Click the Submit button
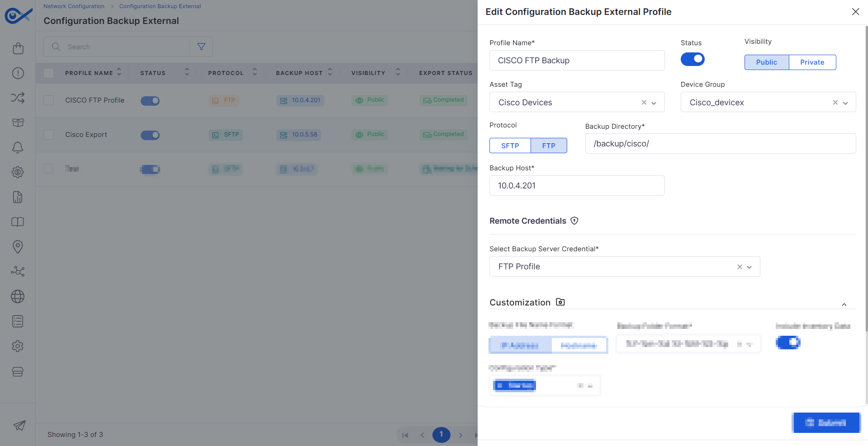868x446 pixels. (x=826, y=423)
